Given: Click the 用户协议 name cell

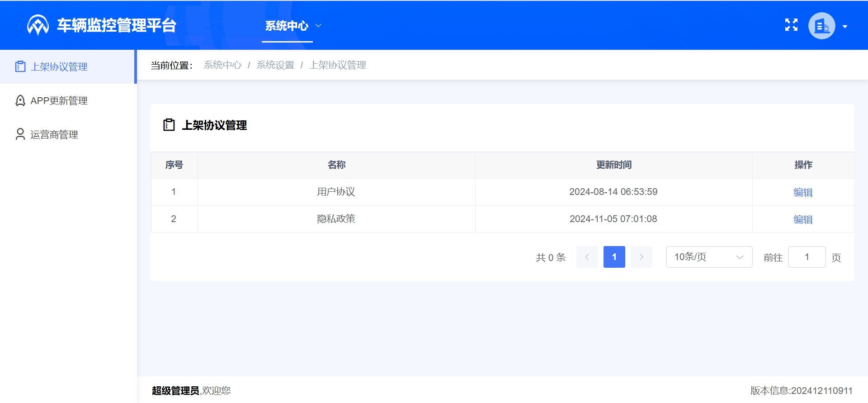Looking at the screenshot, I should tap(336, 192).
